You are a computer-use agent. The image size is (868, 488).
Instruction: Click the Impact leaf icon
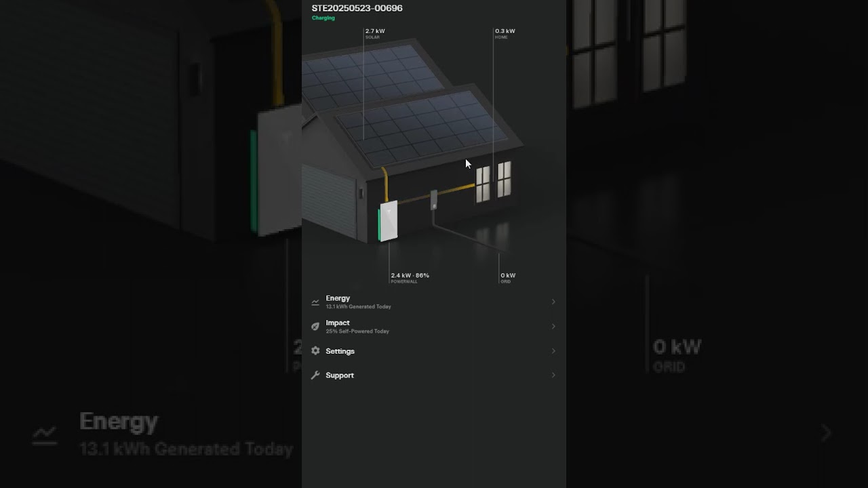click(315, 327)
